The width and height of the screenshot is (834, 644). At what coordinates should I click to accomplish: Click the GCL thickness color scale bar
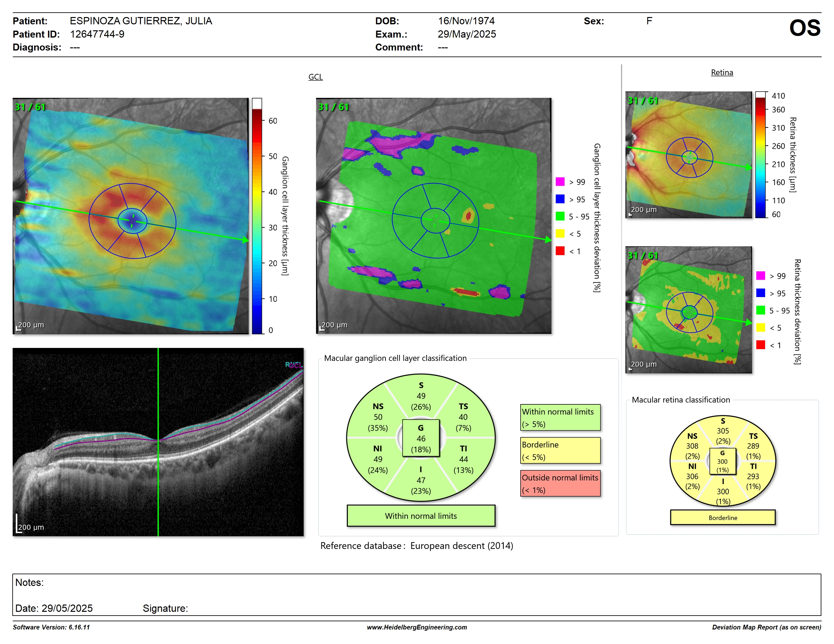click(x=257, y=216)
